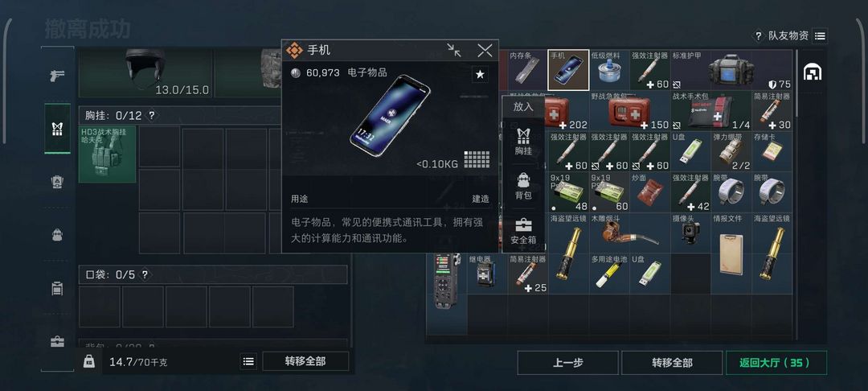Click the 队友物资 question mark icon
Viewport: 868px width, 391px height.
[758, 36]
